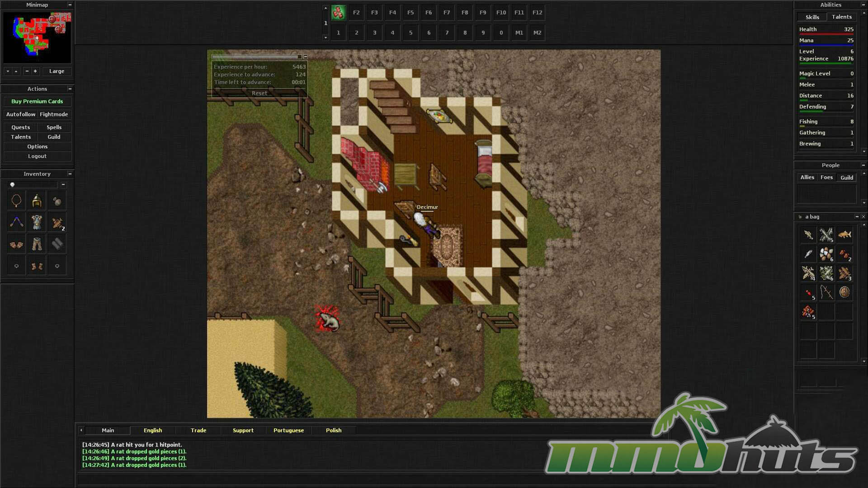The width and height of the screenshot is (868, 488).
Task: Click the helmet in the inventory
Action: click(x=37, y=201)
